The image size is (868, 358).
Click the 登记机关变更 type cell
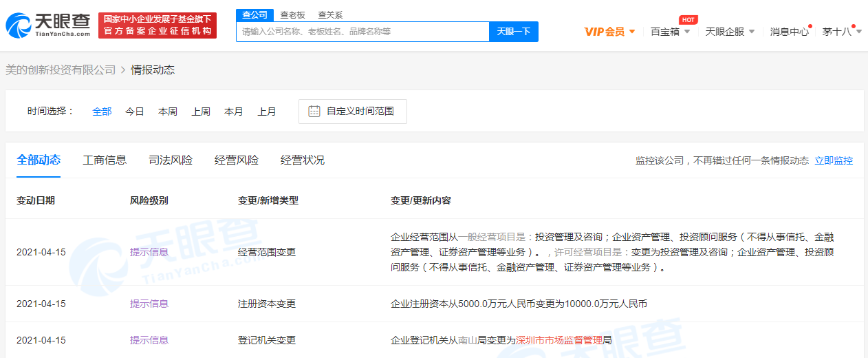(267, 340)
